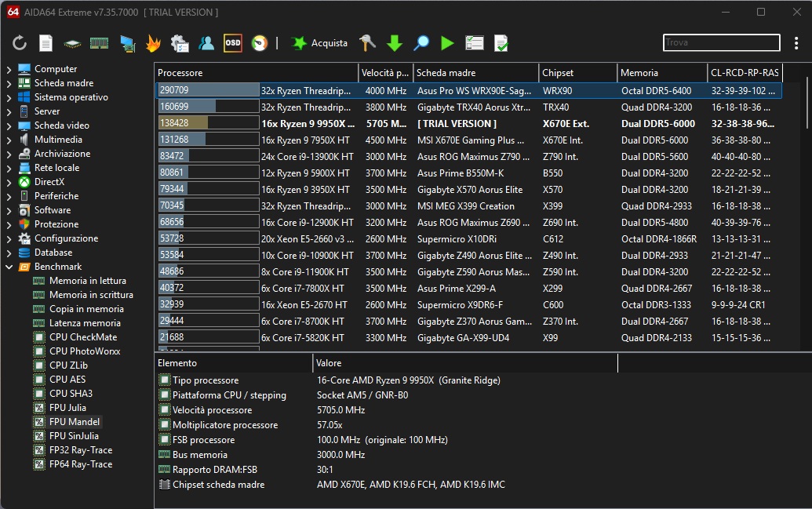Click the user profile toolbar icon

pos(206,43)
